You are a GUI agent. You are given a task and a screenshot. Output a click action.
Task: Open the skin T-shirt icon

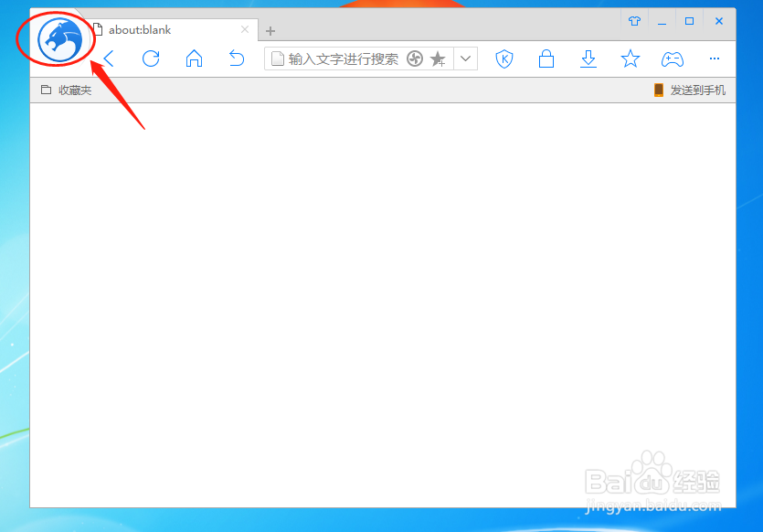point(634,21)
